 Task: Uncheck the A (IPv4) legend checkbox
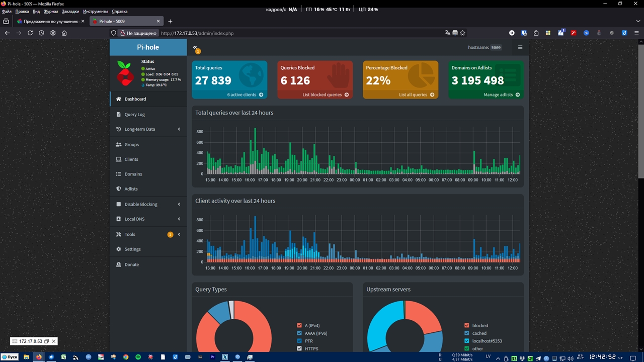click(300, 326)
